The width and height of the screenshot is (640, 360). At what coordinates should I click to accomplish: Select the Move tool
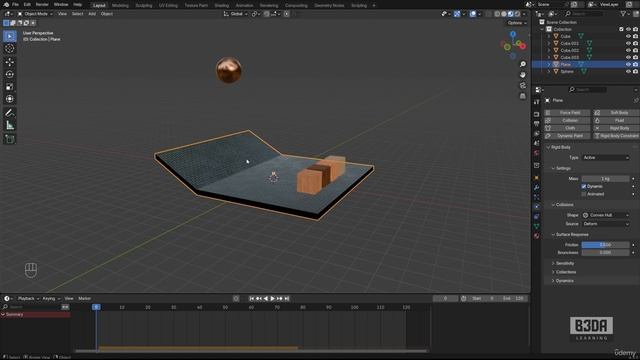(x=10, y=62)
